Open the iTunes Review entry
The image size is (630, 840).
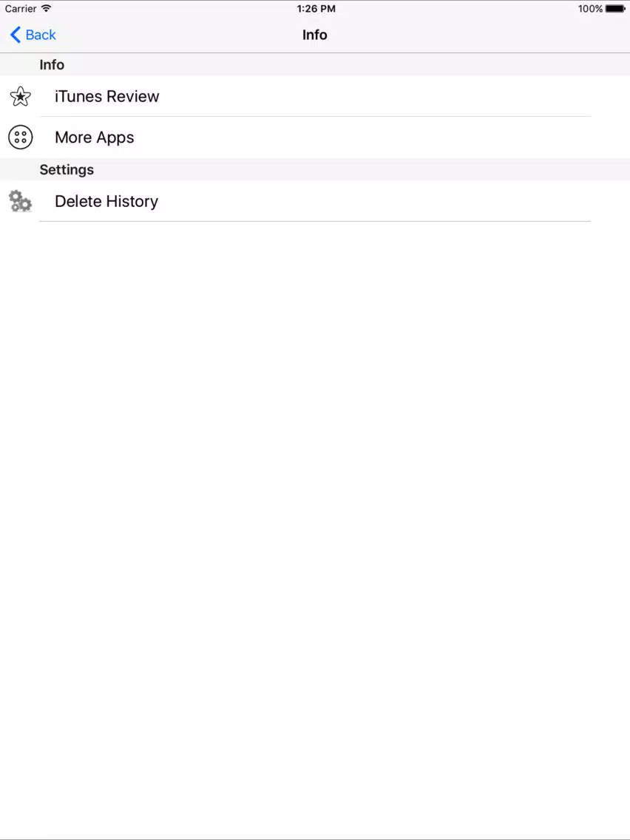[315, 96]
